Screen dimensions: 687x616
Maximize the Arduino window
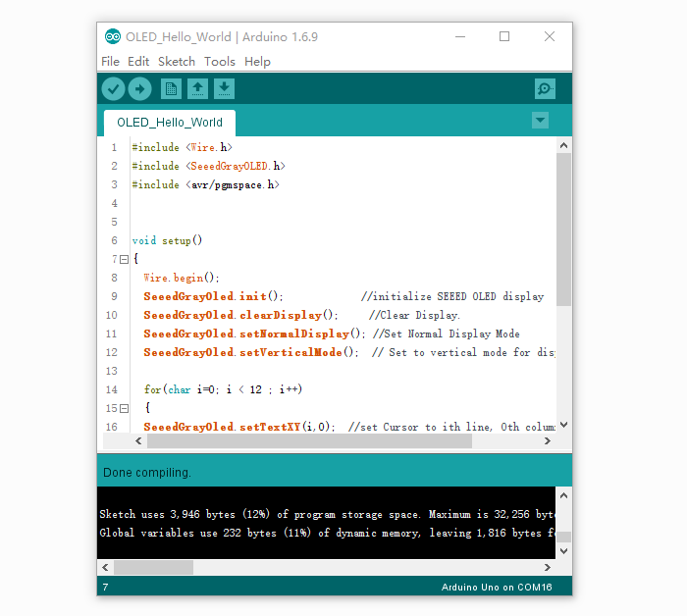point(504,36)
